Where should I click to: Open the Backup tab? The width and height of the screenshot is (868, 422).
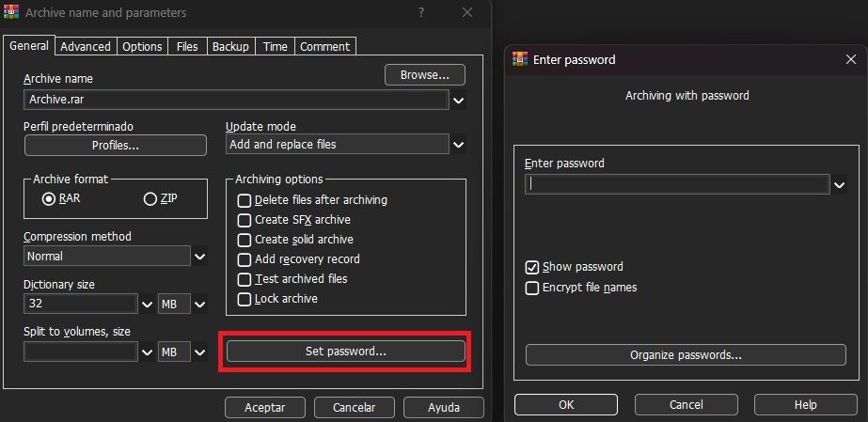point(230,46)
